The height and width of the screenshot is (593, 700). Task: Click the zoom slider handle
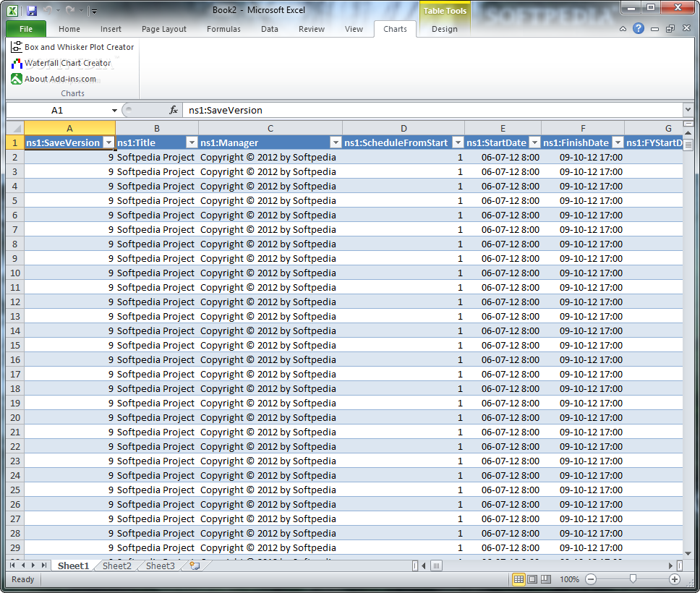point(633,579)
